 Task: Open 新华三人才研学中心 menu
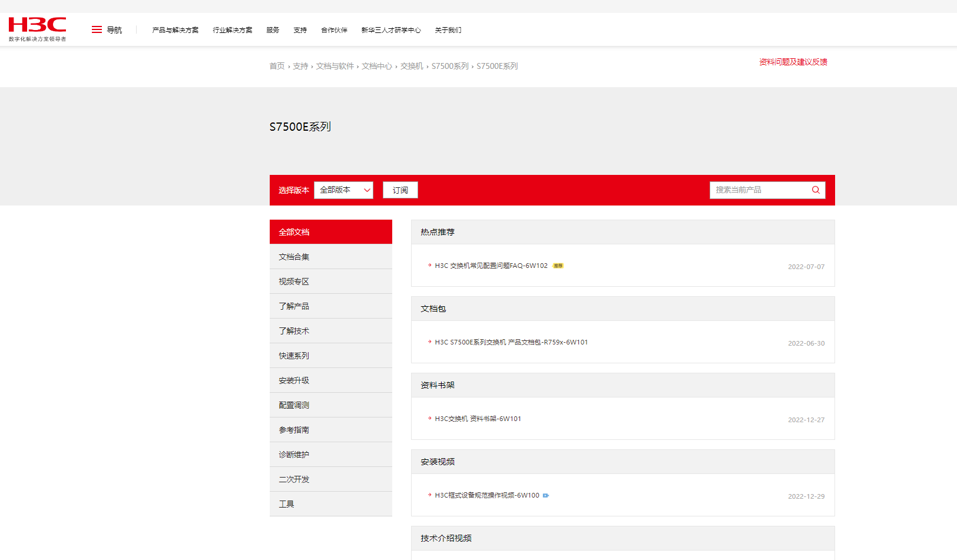click(391, 30)
